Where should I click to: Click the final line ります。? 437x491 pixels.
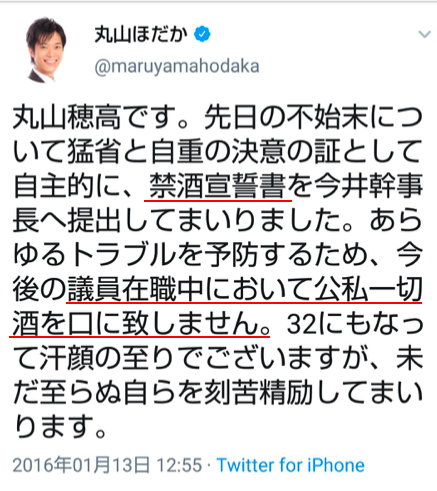click(60, 427)
